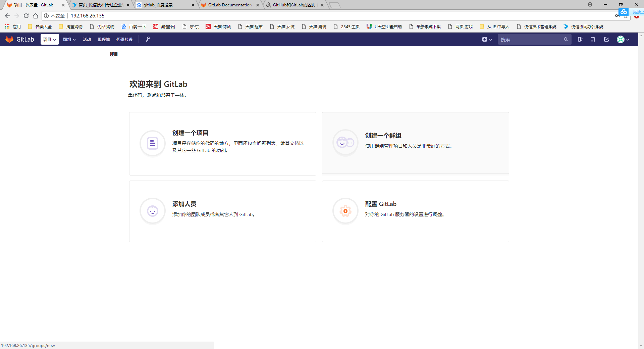Open the 淘宝购物 bookmark folder
The height and width of the screenshot is (349, 644).
(x=70, y=27)
